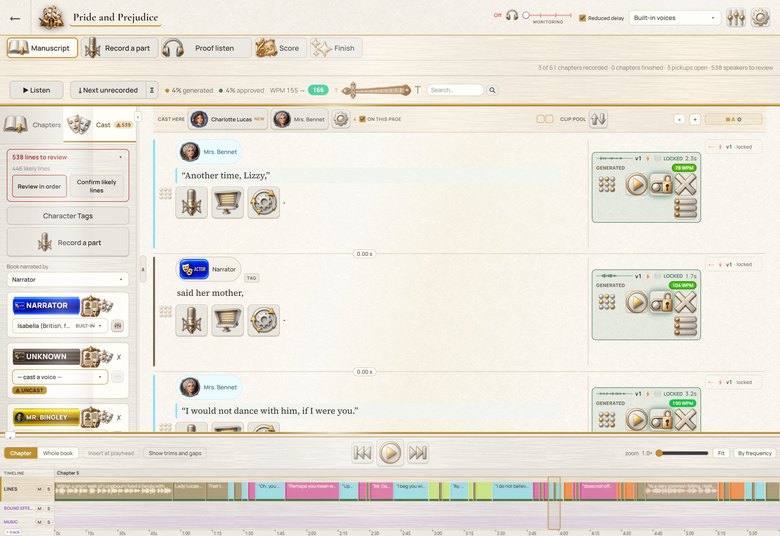Open the cast a voice dropdown
Viewport: 780px width, 536px height.
click(x=60, y=377)
